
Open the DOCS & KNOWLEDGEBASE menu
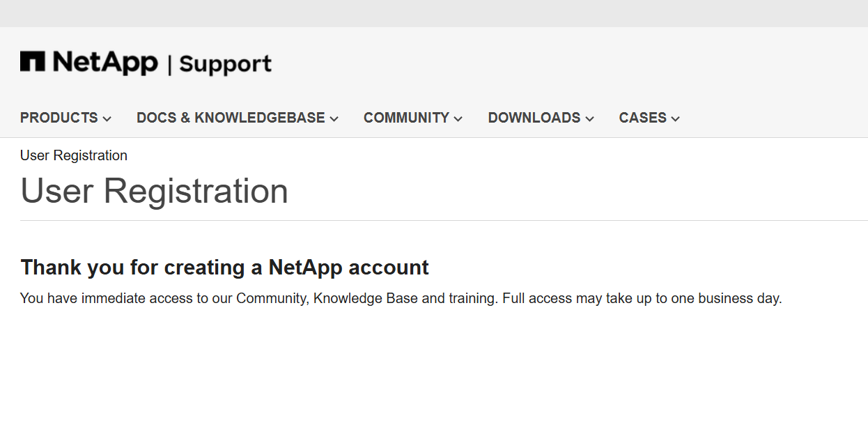[x=231, y=118]
